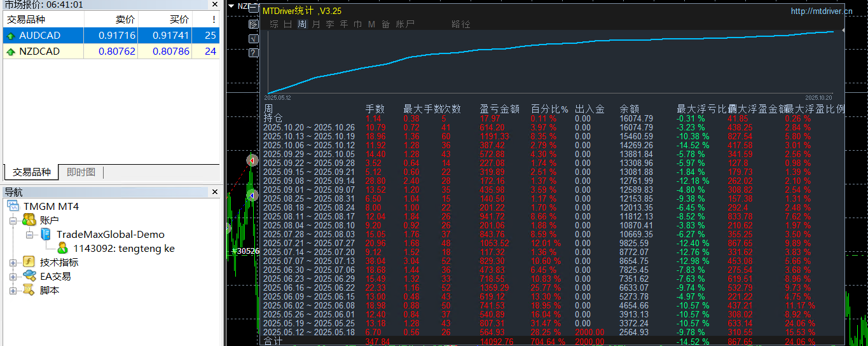
Task: Click AUDCAD bid price 0.91716
Action: pos(117,36)
